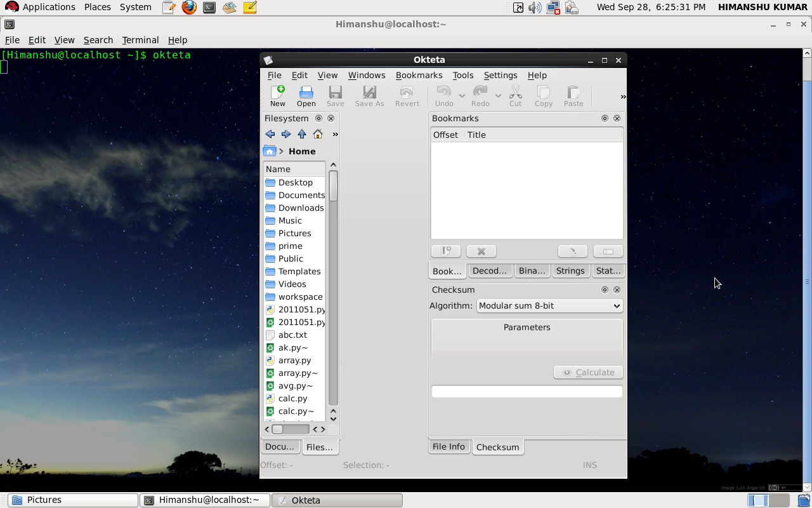Switch to the Strings tab
Screen dimensions: 812x508
coord(570,271)
